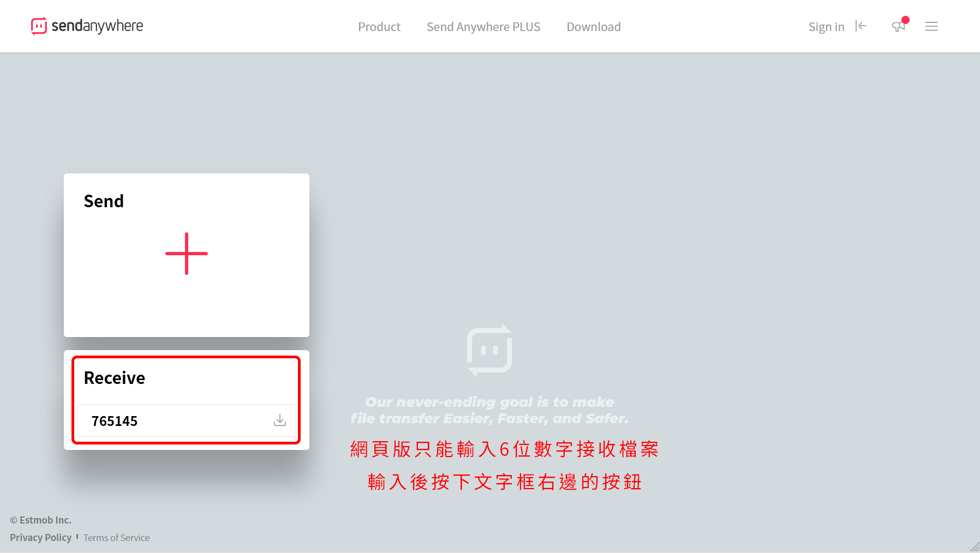Open the Privacy Policy link
980x553 pixels.
click(x=41, y=537)
